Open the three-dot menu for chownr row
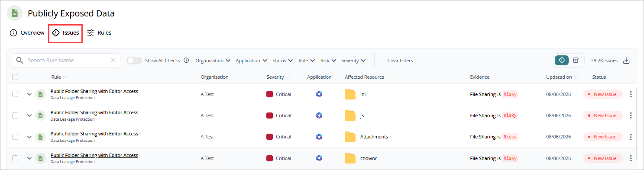Screen dimensions: 644x170 pos(631,158)
